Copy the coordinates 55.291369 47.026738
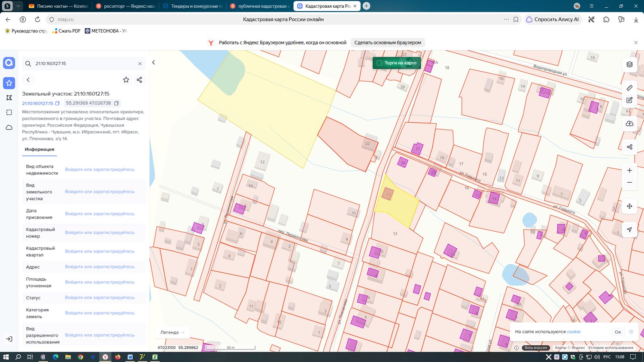 (x=116, y=103)
